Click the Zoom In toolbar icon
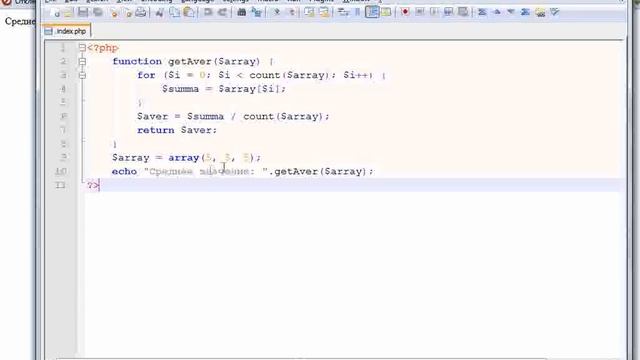Viewport: 640px width, 360px height. pos(277,12)
